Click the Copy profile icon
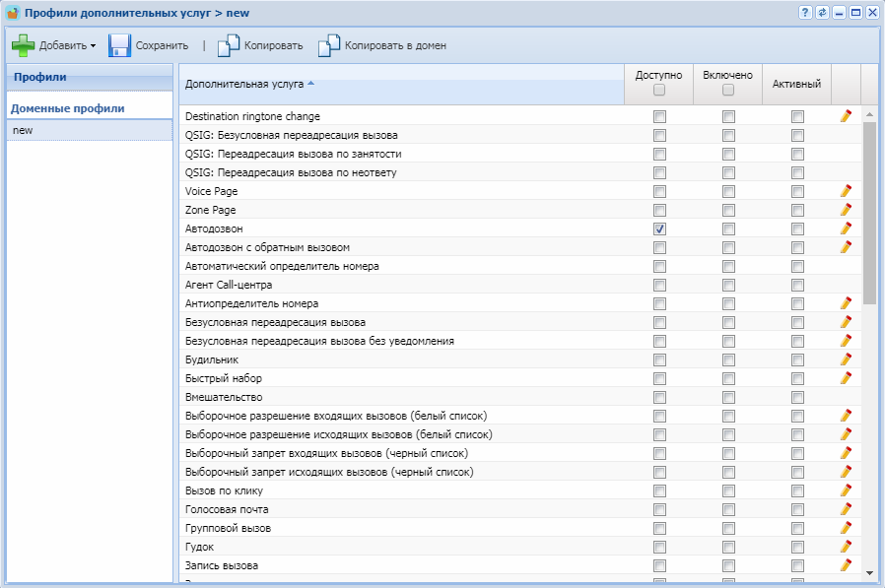This screenshot has height=588, width=885. (x=229, y=45)
